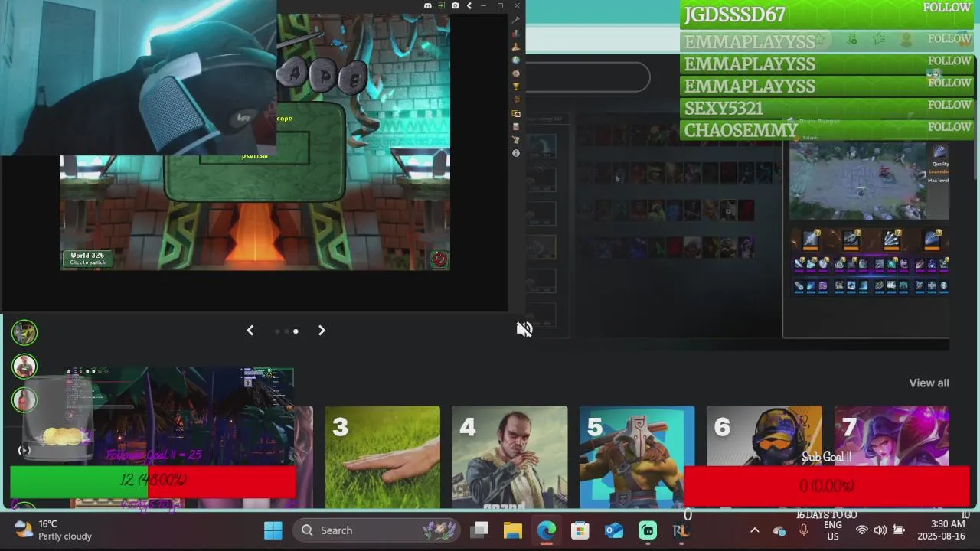Go to the previous featured stream with left arrow
Image resolution: width=980 pixels, height=551 pixels.
coord(250,331)
